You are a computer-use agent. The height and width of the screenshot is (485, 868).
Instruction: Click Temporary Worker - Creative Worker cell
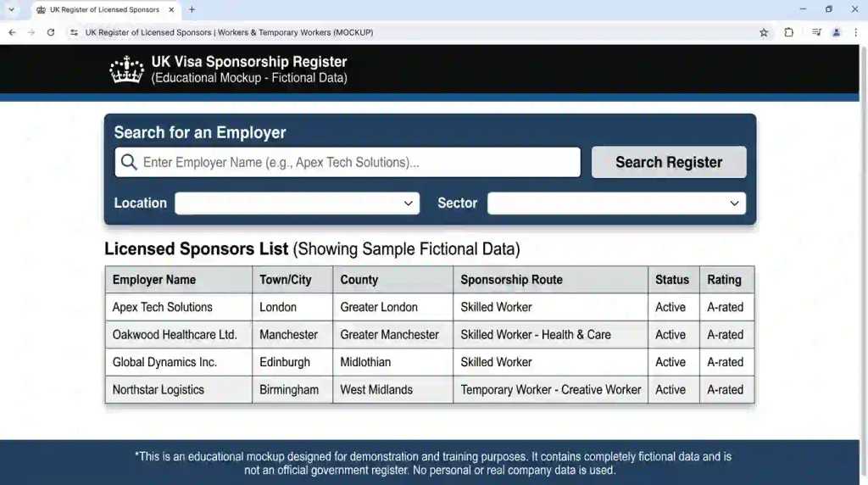[x=550, y=390]
